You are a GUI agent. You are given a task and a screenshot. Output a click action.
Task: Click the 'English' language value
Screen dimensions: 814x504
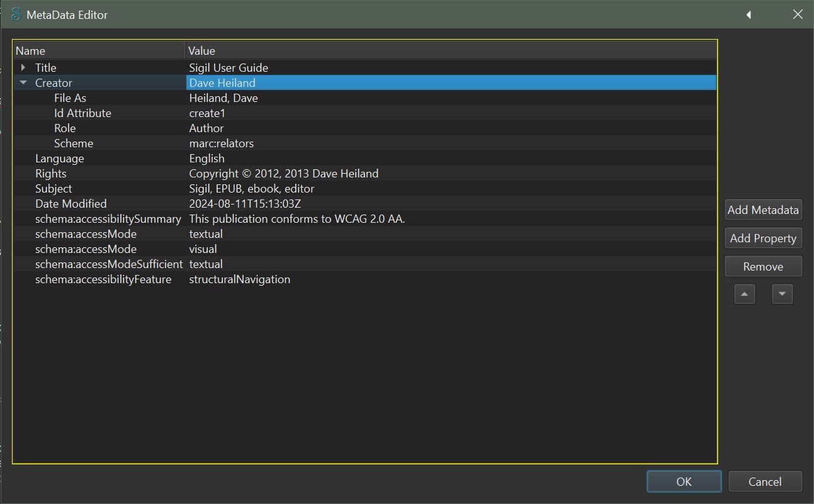pyautogui.click(x=206, y=158)
